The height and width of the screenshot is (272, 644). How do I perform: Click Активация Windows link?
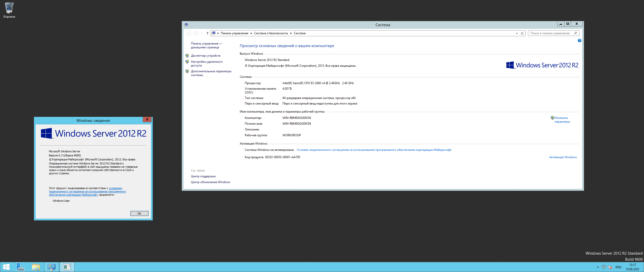coord(563,157)
